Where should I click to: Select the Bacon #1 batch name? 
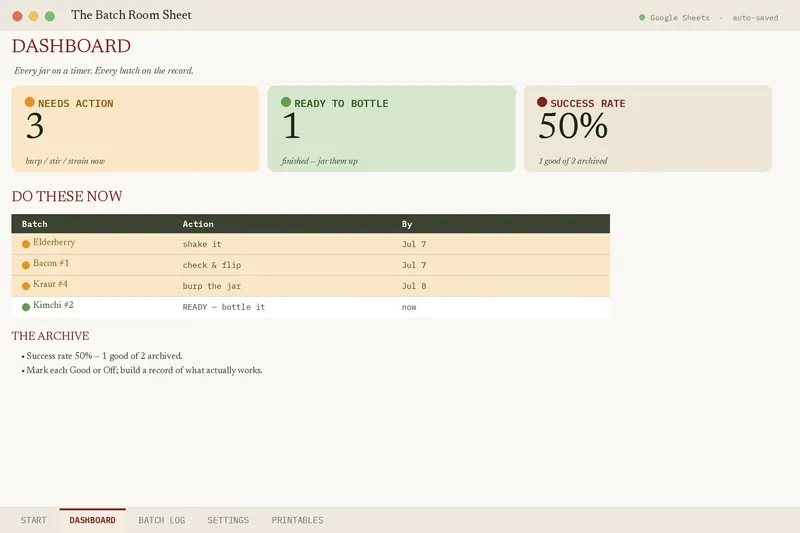51,263
